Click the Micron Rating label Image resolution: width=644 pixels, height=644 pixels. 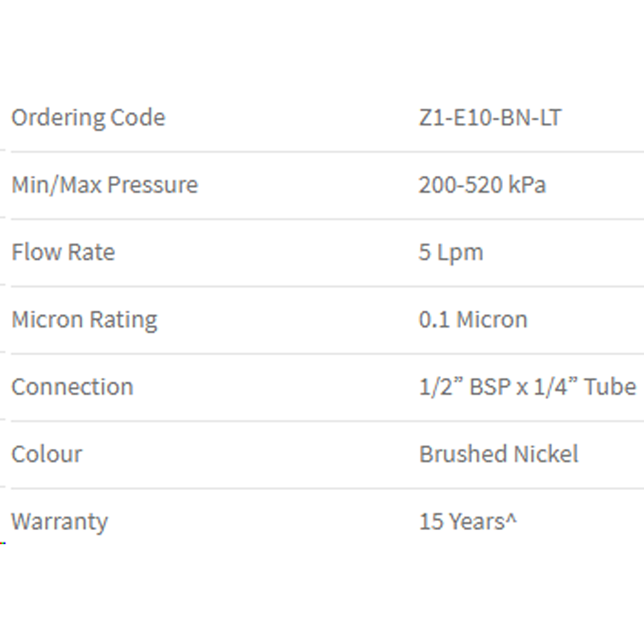coord(84,320)
